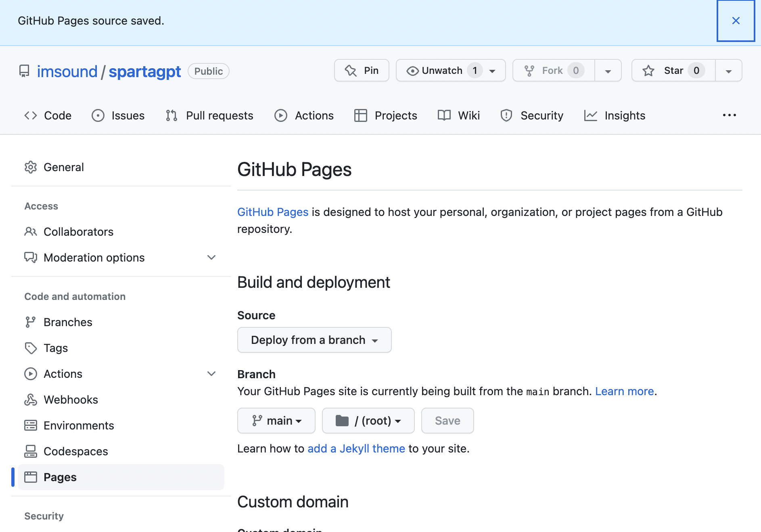Click the Code tab angle-brackets icon
The image size is (761, 532).
[31, 115]
